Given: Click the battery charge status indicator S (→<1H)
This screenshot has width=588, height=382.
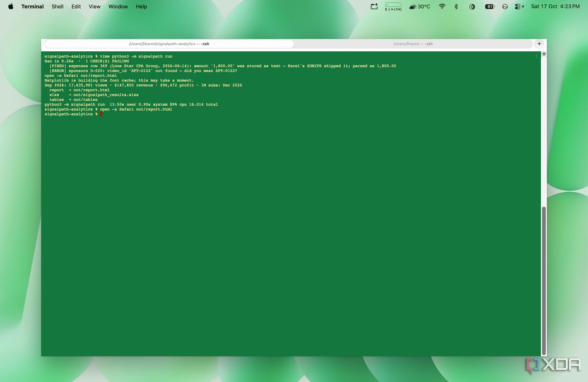Looking at the screenshot, I should (393, 7).
